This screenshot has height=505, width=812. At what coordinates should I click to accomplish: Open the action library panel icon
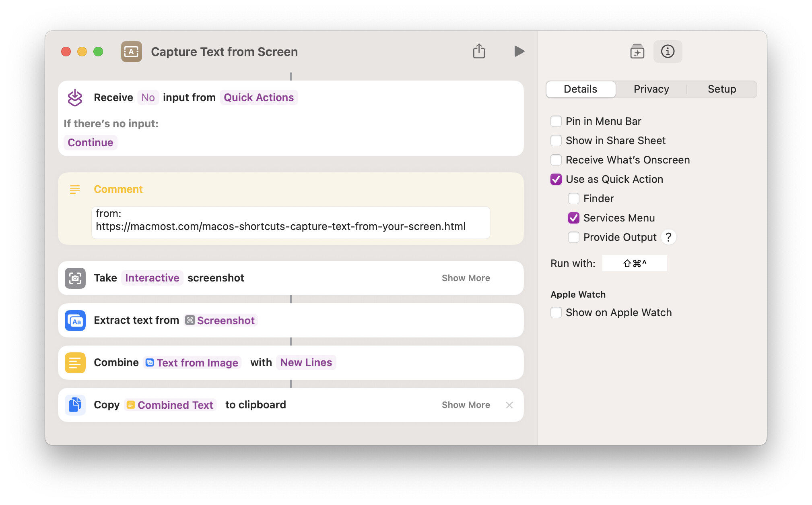coord(637,51)
